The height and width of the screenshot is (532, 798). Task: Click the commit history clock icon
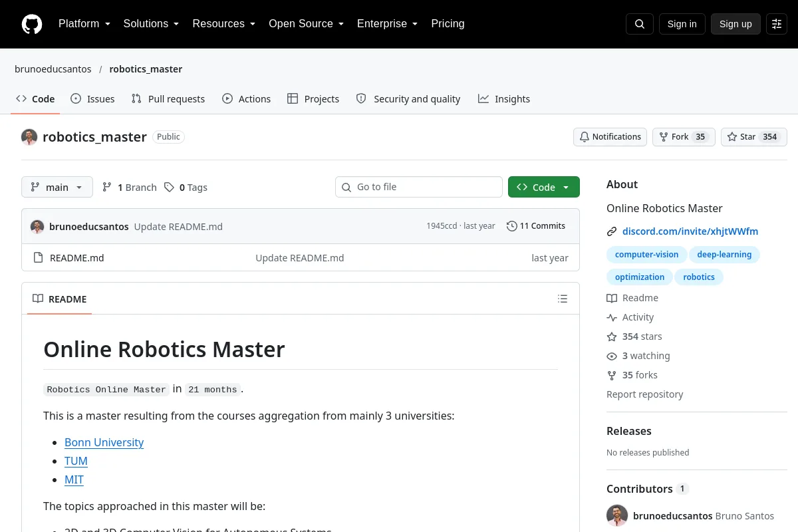pyautogui.click(x=511, y=226)
